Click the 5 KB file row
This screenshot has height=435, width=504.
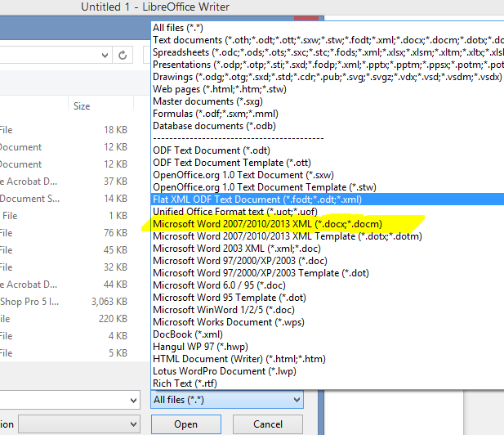tap(67, 353)
